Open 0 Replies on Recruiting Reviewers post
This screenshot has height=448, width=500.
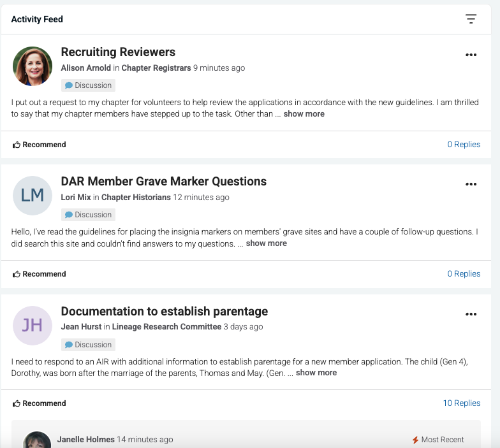point(464,144)
